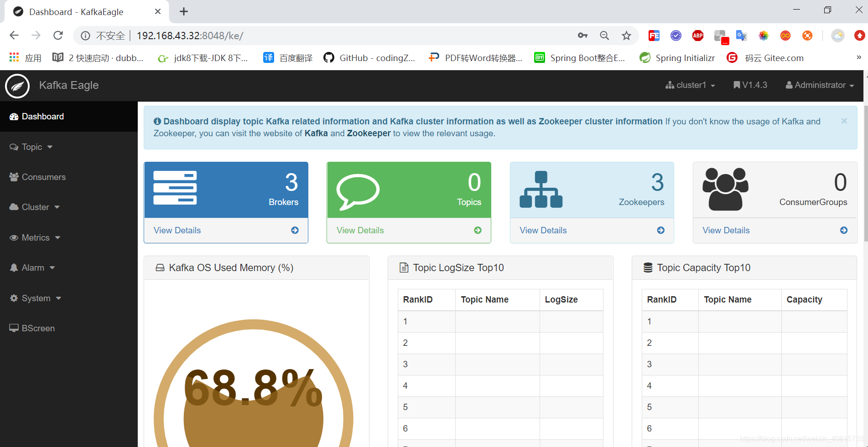Open the 百度翻译 bookmark
This screenshot has width=868, height=447.
(288, 58)
